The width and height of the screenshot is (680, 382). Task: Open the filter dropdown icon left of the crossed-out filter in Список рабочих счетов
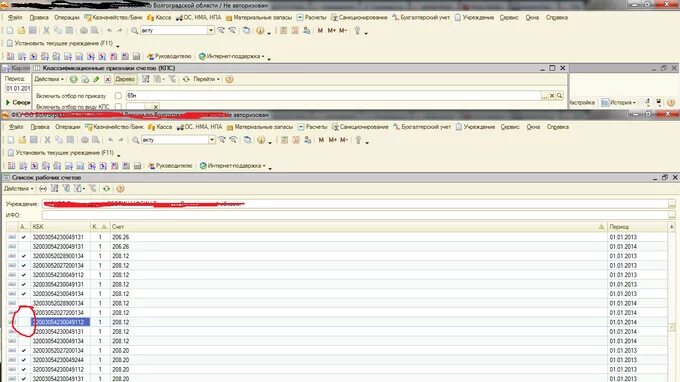click(x=78, y=189)
